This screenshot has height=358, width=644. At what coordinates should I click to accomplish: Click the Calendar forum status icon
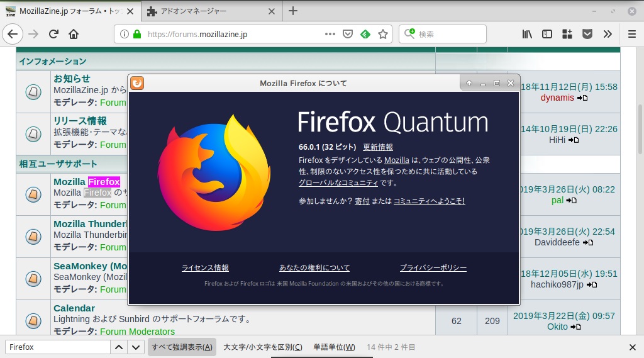pos(33,321)
